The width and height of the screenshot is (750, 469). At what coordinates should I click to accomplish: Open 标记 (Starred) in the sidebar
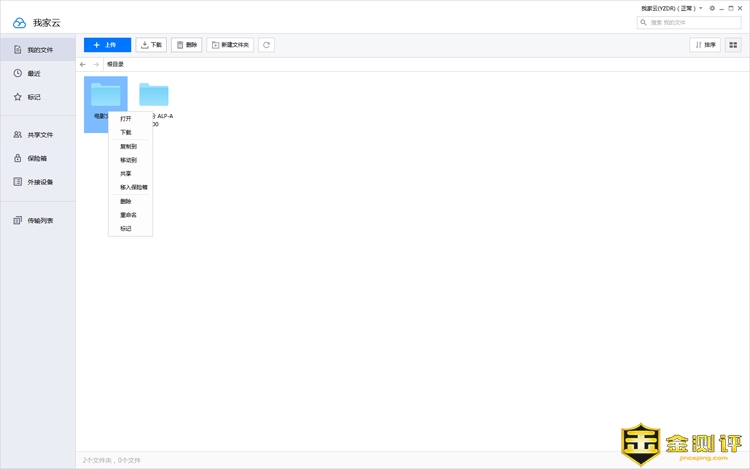tap(34, 97)
